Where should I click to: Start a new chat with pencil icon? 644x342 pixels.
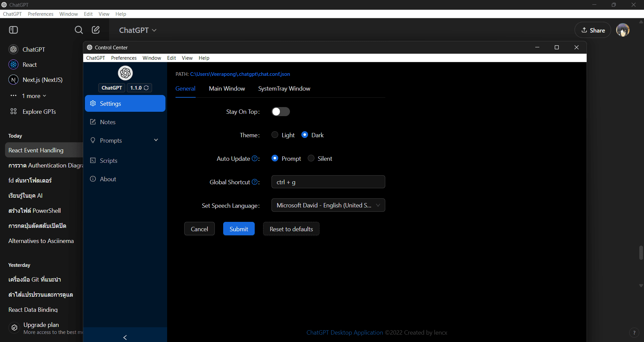[96, 30]
